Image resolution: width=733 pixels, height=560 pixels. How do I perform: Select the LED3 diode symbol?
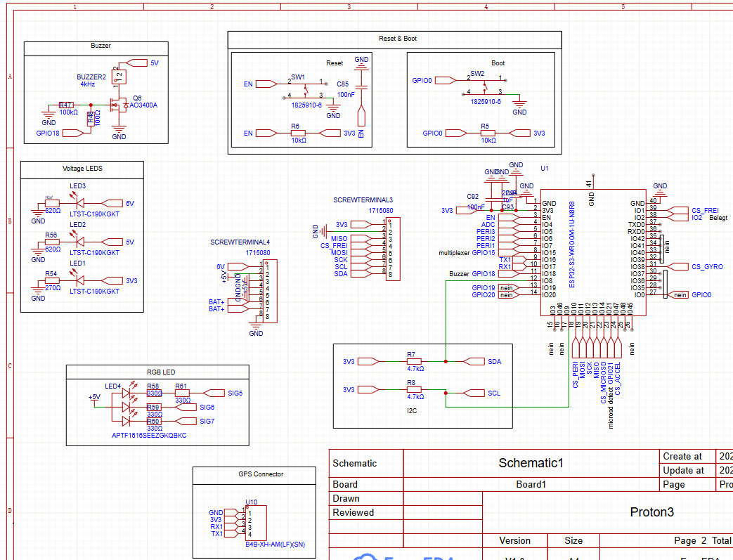tap(77, 203)
